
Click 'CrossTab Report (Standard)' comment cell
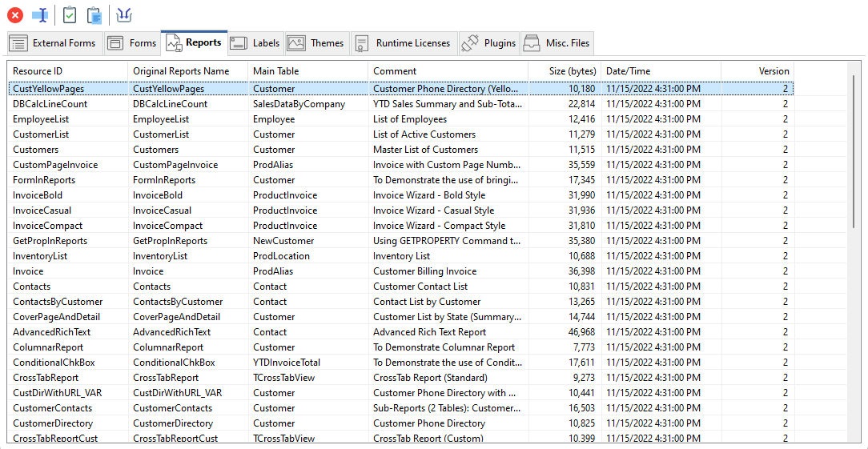click(430, 378)
